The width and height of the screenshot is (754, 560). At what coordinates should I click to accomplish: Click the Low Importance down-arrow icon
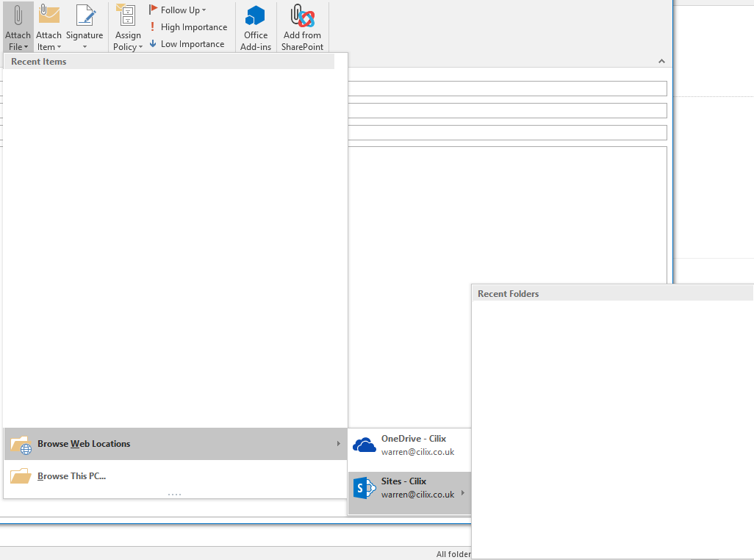(153, 44)
